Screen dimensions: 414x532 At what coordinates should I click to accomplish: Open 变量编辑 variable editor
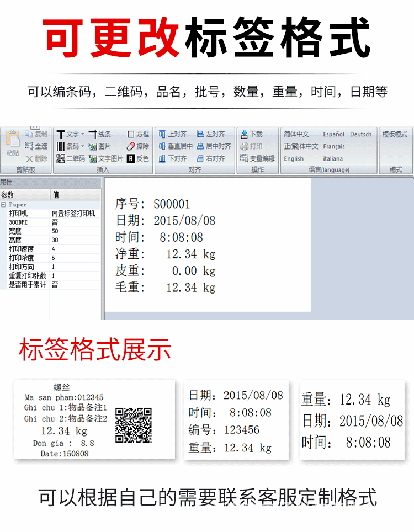pyautogui.click(x=258, y=158)
